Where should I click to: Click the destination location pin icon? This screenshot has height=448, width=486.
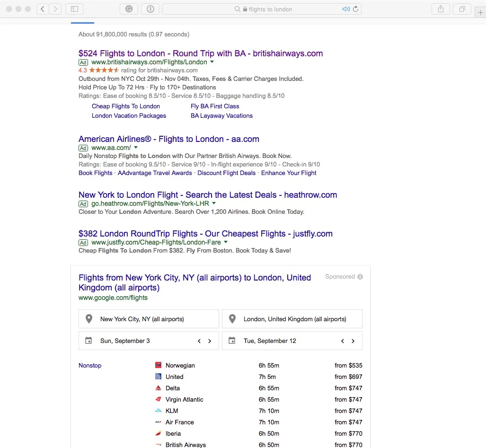232,319
